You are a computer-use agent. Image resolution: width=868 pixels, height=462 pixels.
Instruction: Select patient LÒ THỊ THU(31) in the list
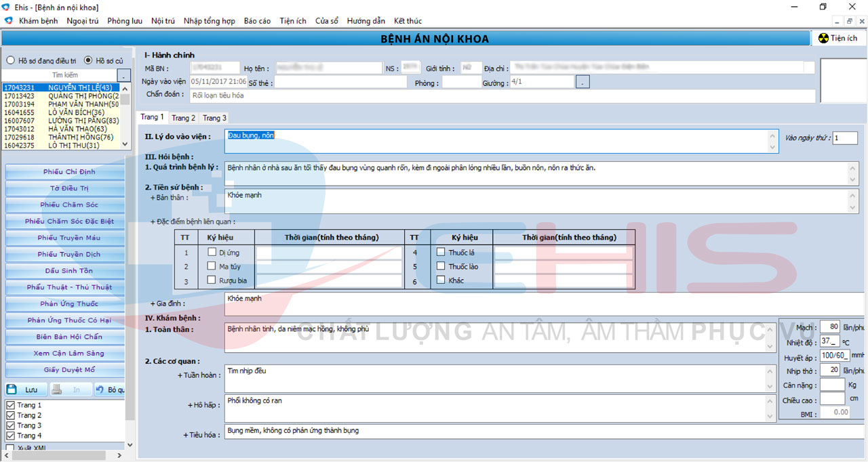61,145
